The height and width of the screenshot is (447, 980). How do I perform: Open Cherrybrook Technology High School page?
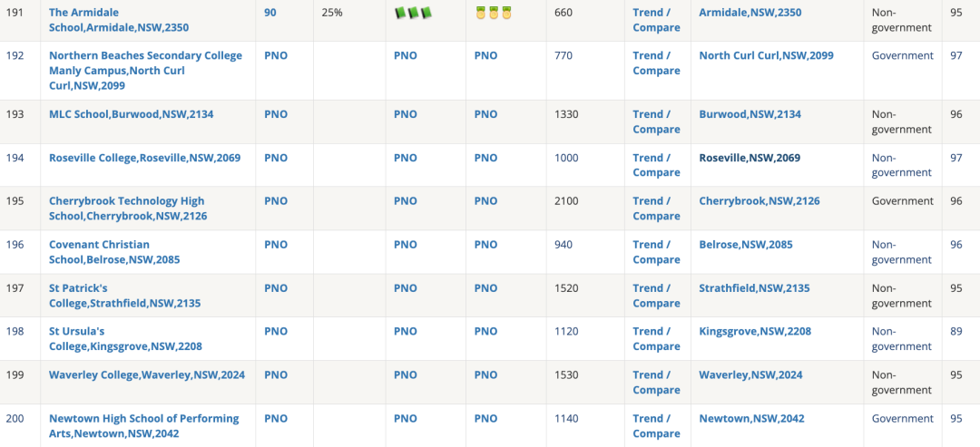pos(128,209)
